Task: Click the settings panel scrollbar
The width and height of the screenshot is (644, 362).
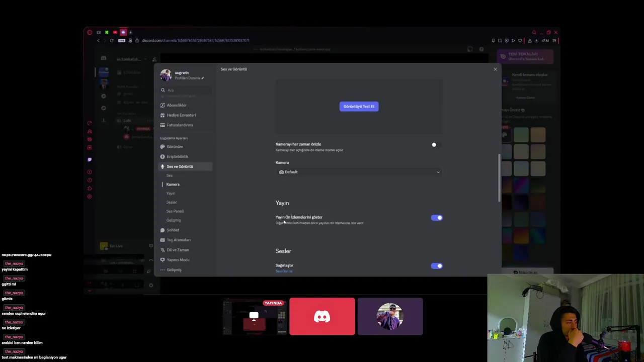Action: [x=499, y=177]
